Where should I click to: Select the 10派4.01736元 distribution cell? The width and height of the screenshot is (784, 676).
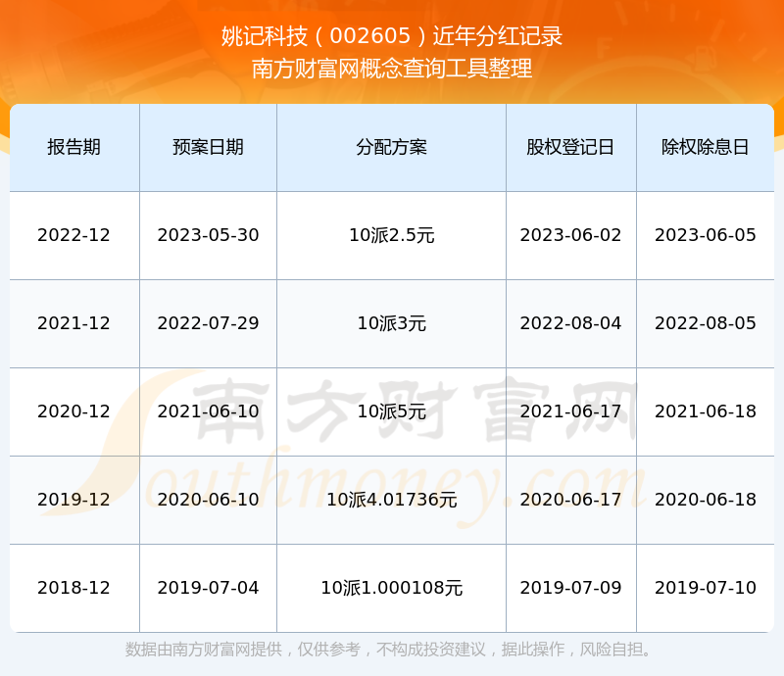coord(391,500)
